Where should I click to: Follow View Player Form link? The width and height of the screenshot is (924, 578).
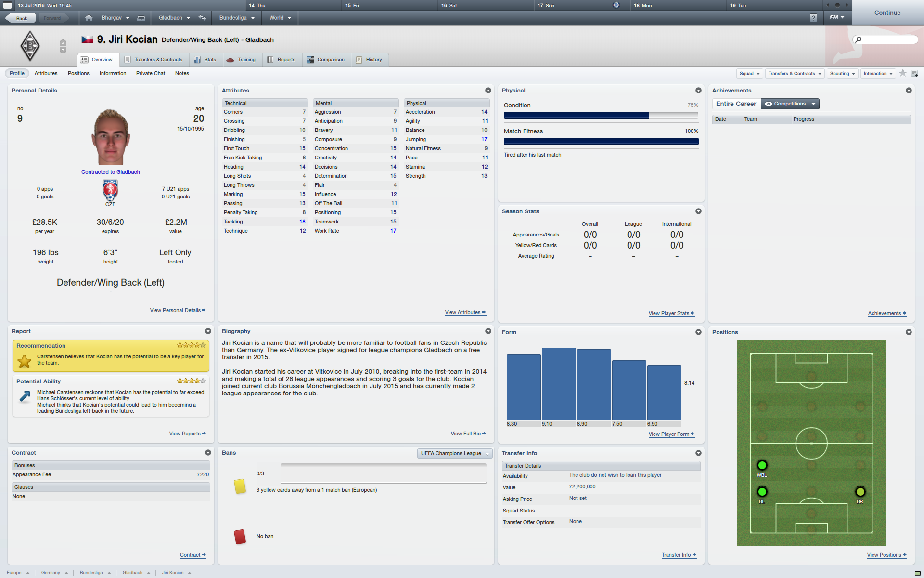pos(671,434)
